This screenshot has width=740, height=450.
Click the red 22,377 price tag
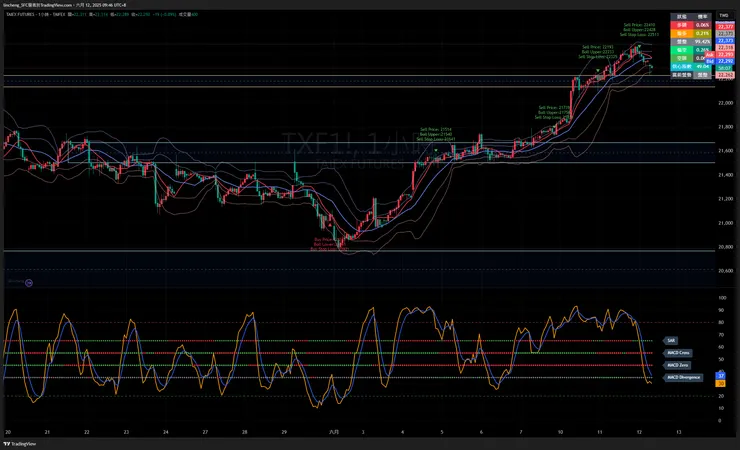click(725, 27)
